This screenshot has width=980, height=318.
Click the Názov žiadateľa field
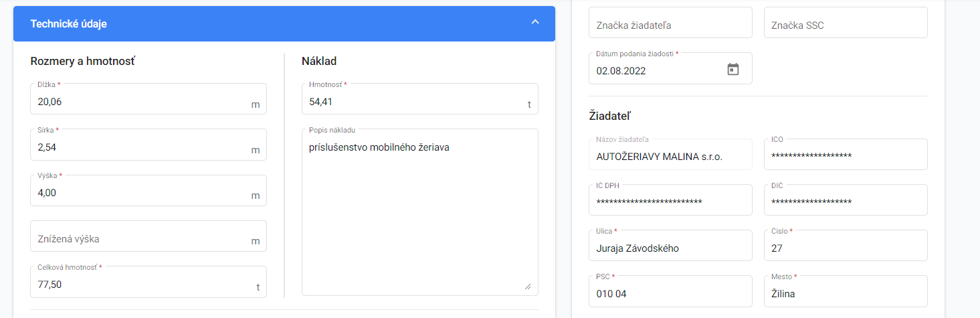tap(670, 155)
